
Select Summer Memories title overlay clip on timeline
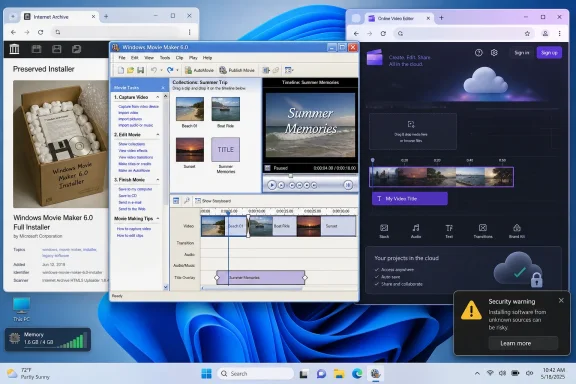tap(261, 278)
